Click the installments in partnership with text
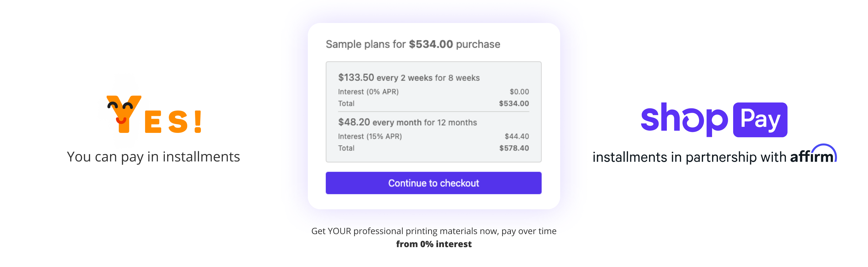This screenshot has width=868, height=267. (x=689, y=157)
